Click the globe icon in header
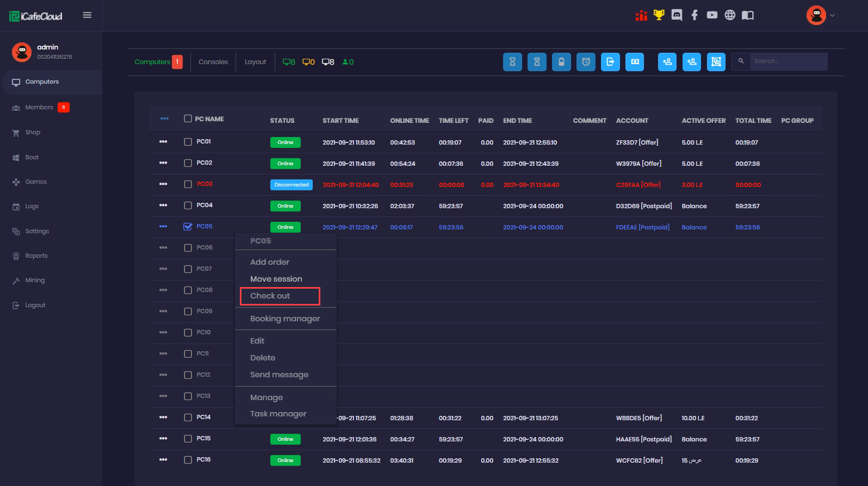The height and width of the screenshot is (486, 868). tap(730, 15)
